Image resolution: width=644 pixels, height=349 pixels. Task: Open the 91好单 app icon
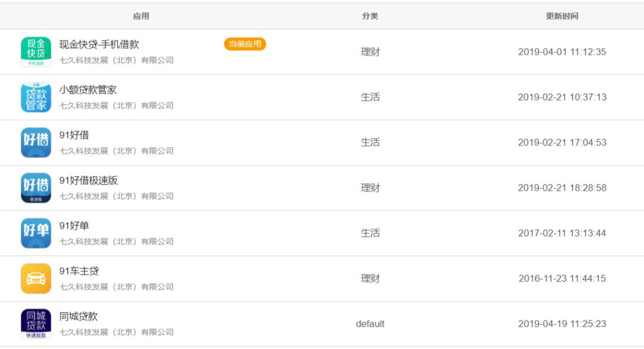[x=36, y=233]
